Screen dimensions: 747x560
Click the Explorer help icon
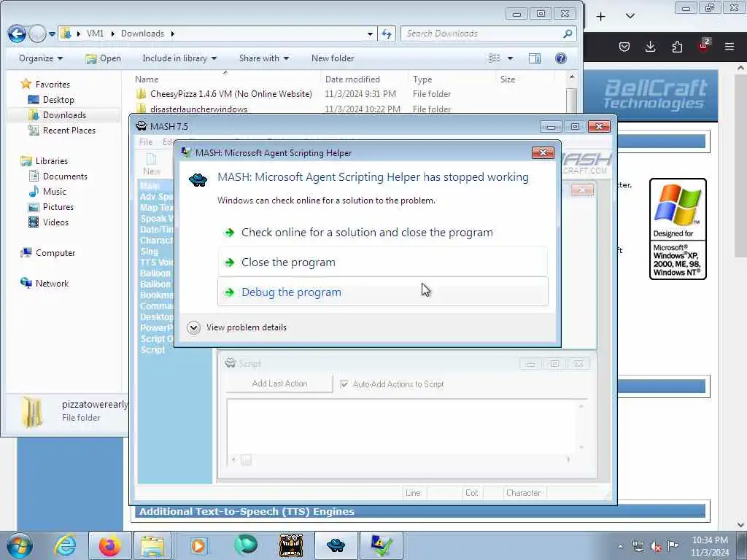click(x=561, y=58)
